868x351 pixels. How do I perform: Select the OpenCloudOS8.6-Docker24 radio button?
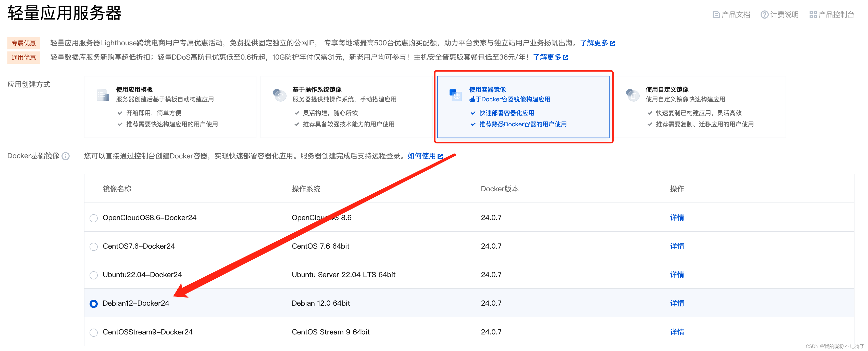pyautogui.click(x=94, y=218)
